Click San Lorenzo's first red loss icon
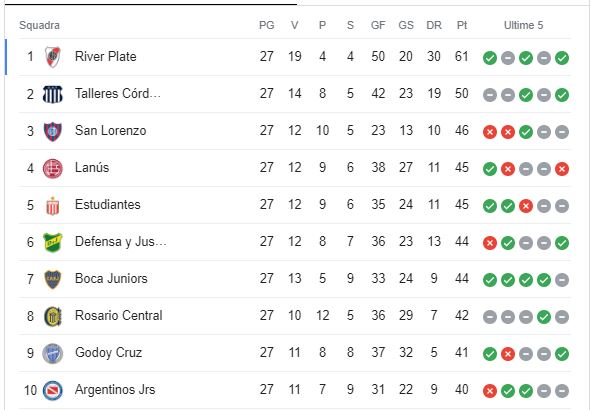591x410 pixels. tap(490, 132)
